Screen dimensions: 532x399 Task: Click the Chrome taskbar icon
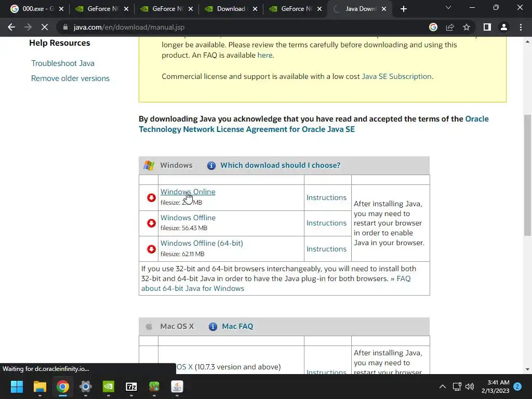tap(63, 387)
